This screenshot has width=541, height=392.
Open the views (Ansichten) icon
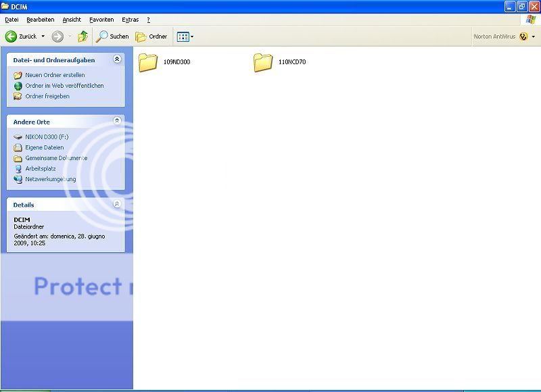tap(183, 36)
